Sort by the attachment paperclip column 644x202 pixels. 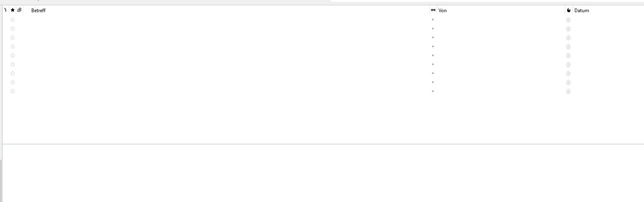pos(20,10)
